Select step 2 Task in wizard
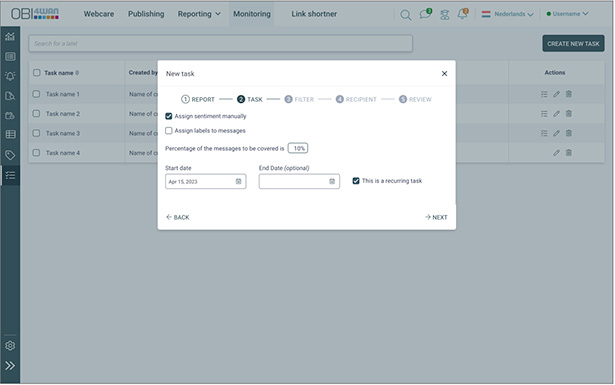The height and width of the screenshot is (385, 615). pos(250,100)
